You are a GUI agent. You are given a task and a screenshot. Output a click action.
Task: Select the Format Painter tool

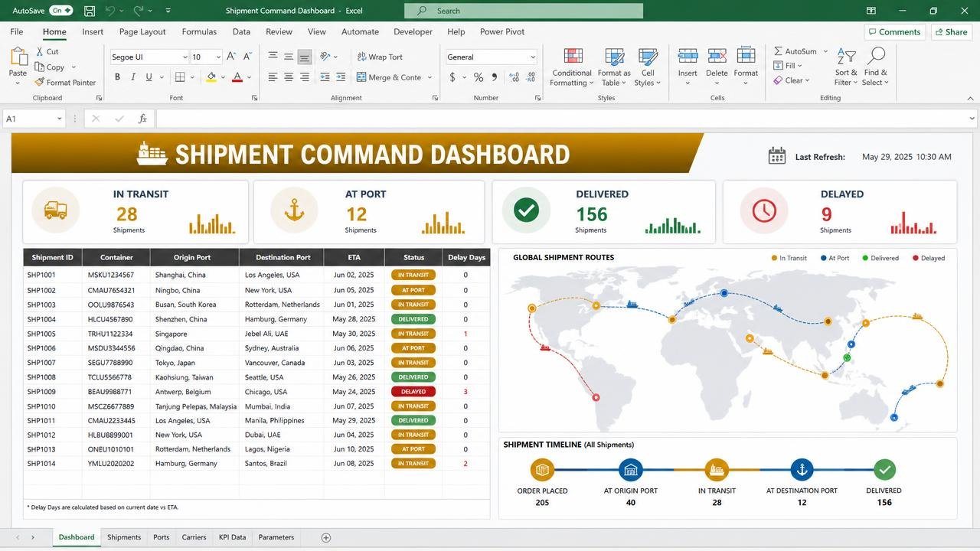65,82
